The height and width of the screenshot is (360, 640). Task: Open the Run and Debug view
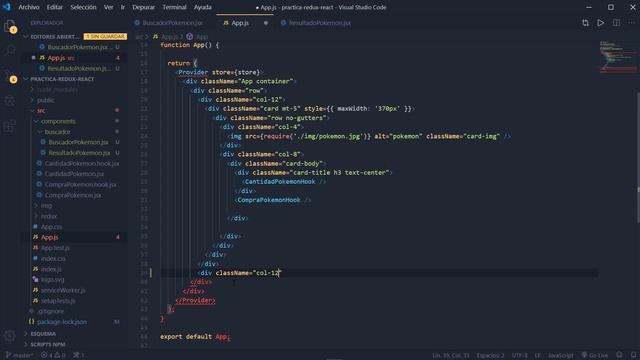click(x=9, y=100)
